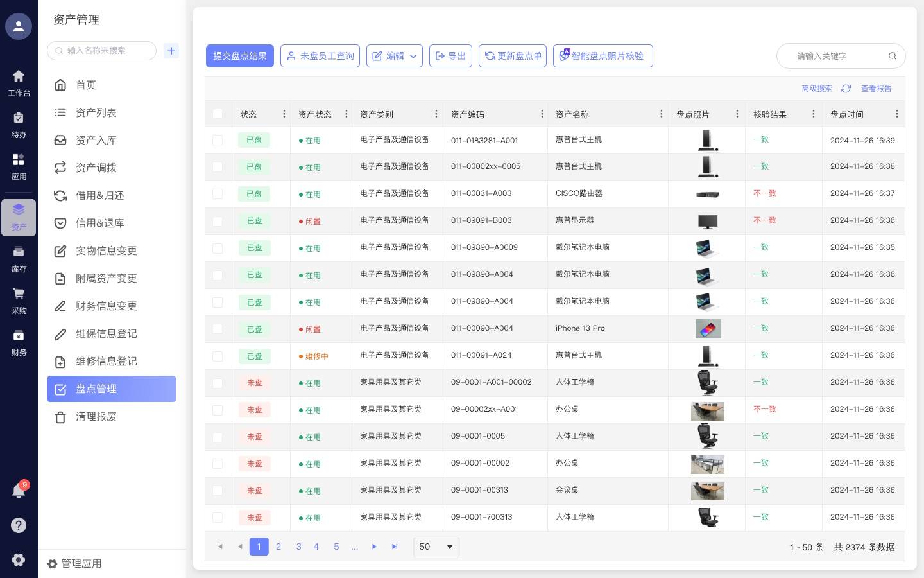This screenshot has height=578, width=924.
Task: Open 资产列表 in the sidebar menu
Action: click(x=96, y=112)
